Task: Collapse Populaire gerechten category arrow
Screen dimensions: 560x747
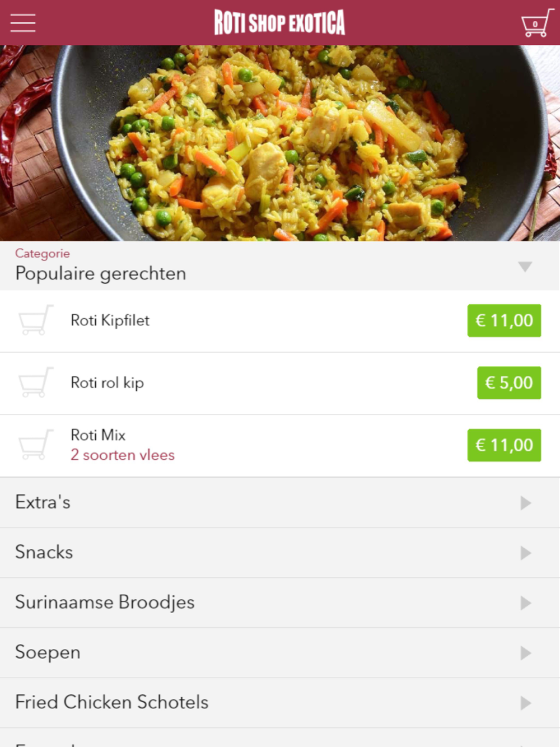Action: [525, 267]
